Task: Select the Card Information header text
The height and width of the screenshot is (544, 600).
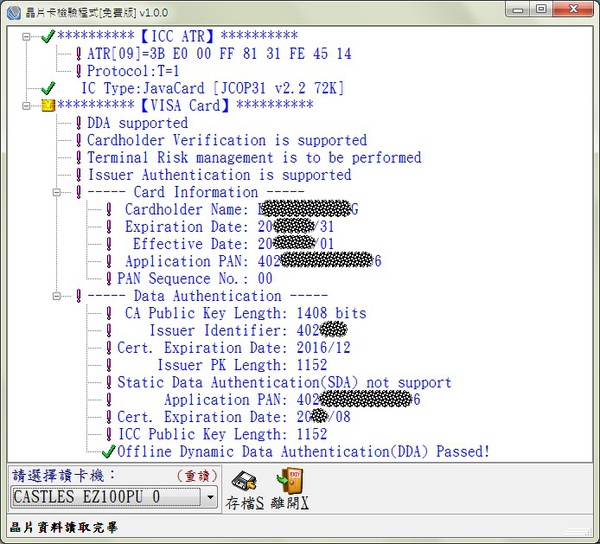Action: [196, 192]
